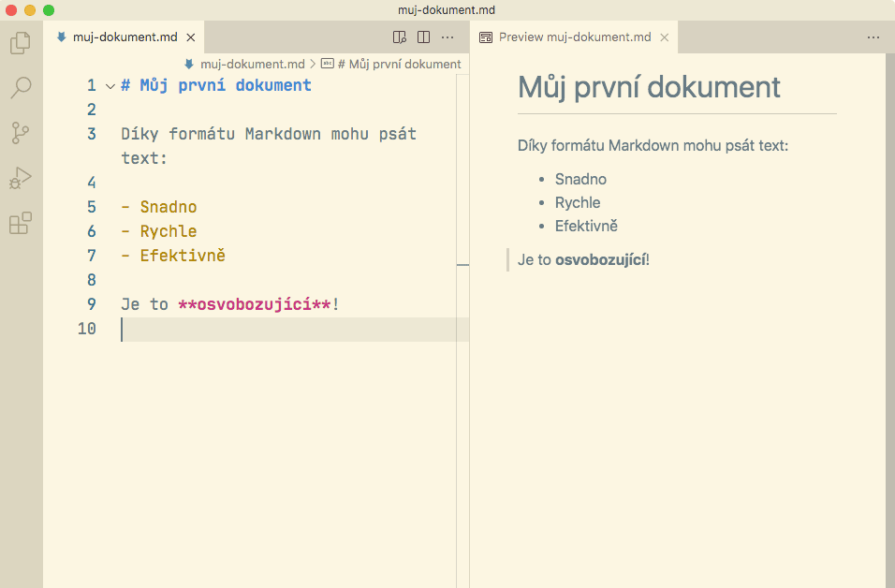Image resolution: width=895 pixels, height=588 pixels.
Task: Click the heading text on editor line 1
Action: coord(216,85)
